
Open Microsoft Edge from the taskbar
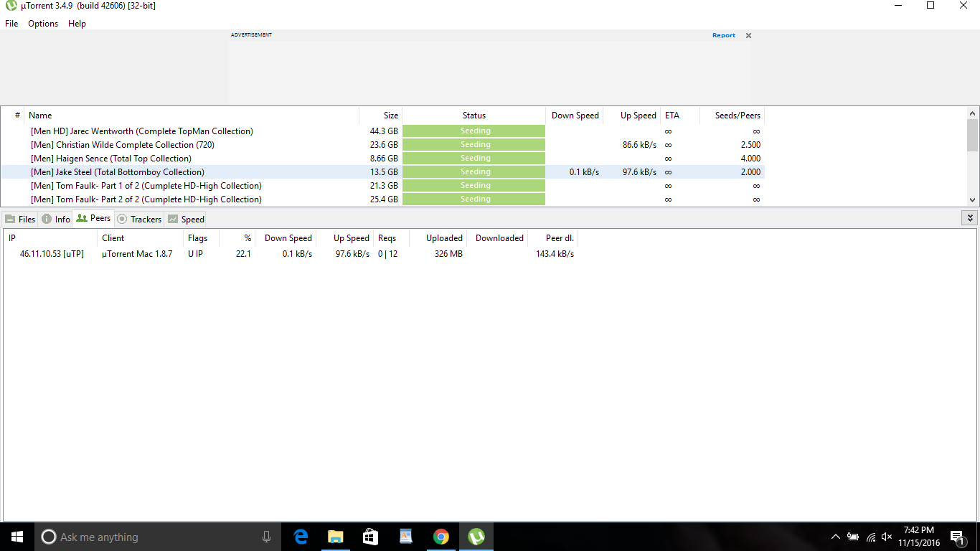coord(301,537)
